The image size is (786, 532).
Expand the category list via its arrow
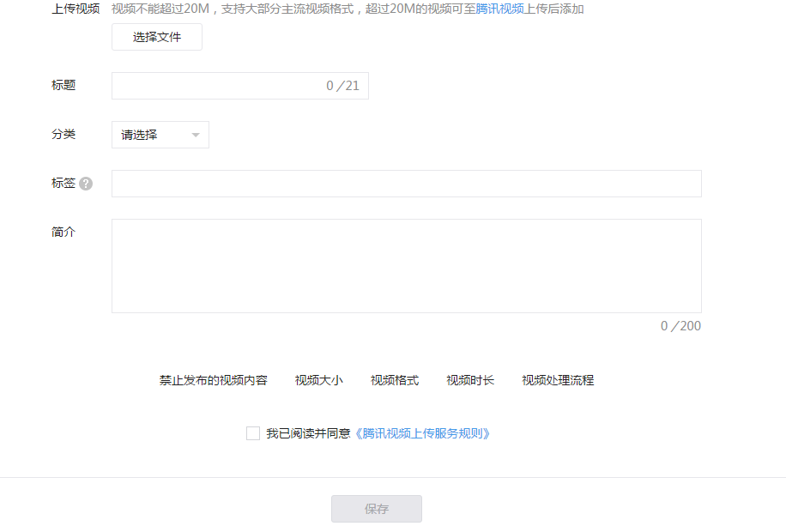195,135
